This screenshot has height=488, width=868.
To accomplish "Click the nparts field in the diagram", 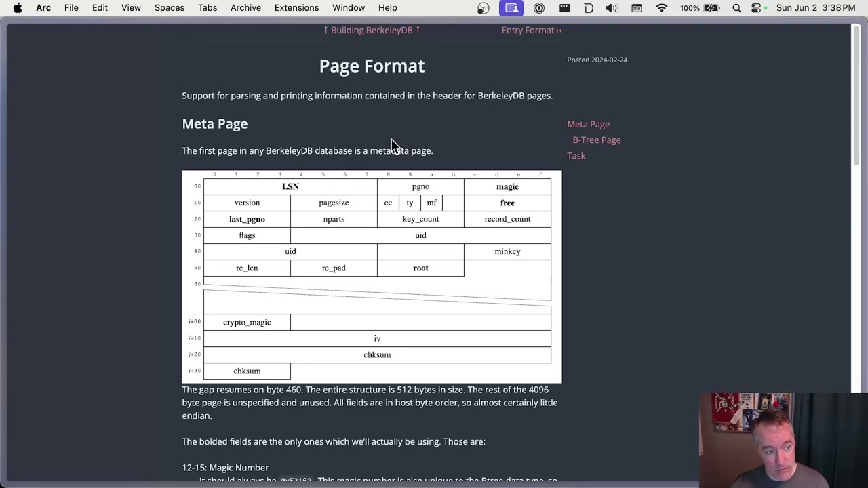I will (334, 219).
